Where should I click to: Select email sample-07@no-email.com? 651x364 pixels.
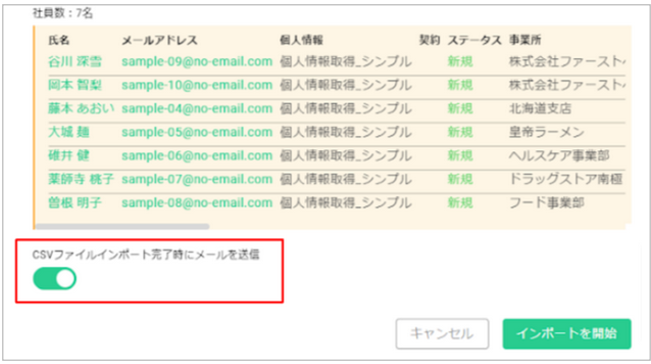(197, 179)
